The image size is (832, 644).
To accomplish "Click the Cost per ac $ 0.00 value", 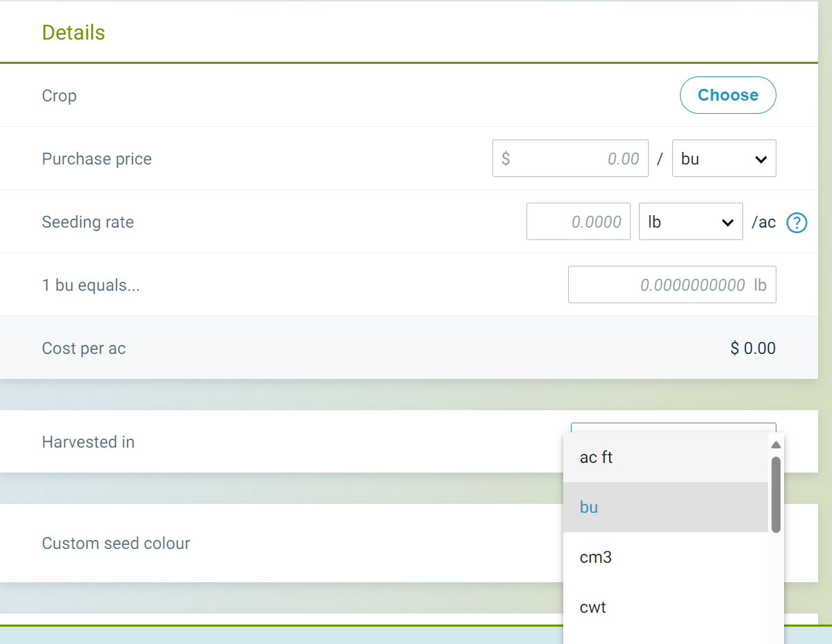I will point(752,348).
